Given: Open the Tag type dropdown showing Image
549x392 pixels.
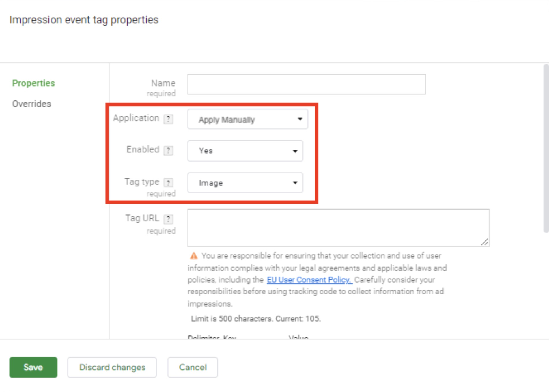Looking at the screenshot, I should tap(245, 183).
